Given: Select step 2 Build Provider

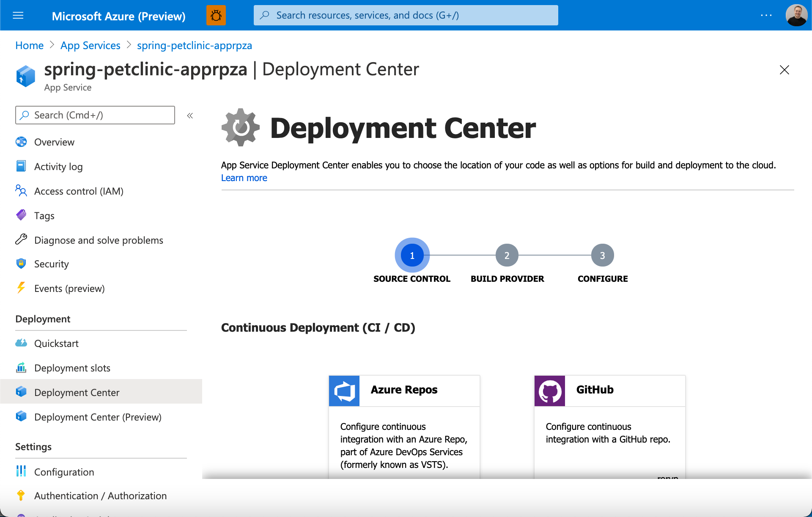Looking at the screenshot, I should 507,255.
